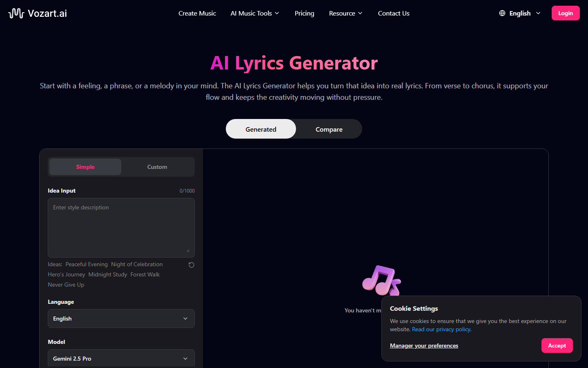Expand the AI Music Tools menu

pyautogui.click(x=254, y=13)
